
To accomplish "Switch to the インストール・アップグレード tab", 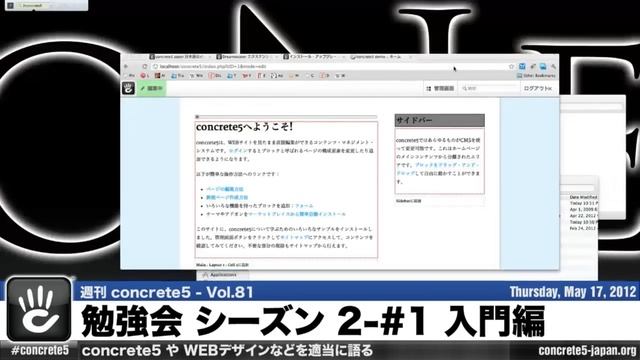I will point(314,57).
